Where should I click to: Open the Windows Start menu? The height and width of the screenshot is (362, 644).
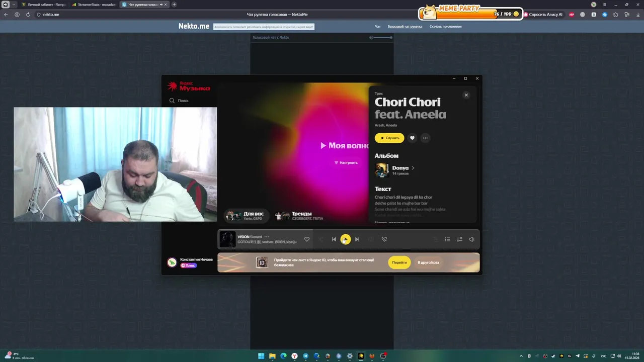click(261, 356)
